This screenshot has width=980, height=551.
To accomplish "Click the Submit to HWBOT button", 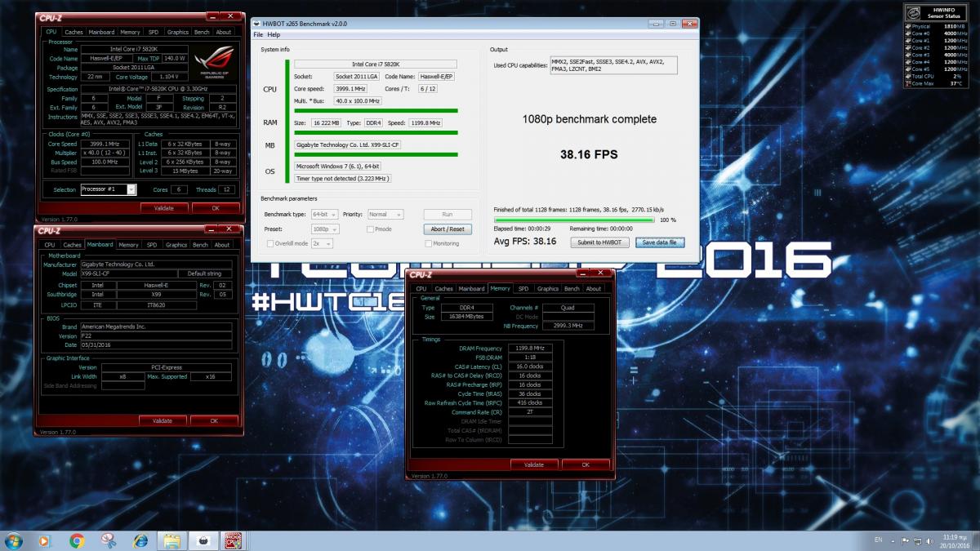I will tap(599, 242).
